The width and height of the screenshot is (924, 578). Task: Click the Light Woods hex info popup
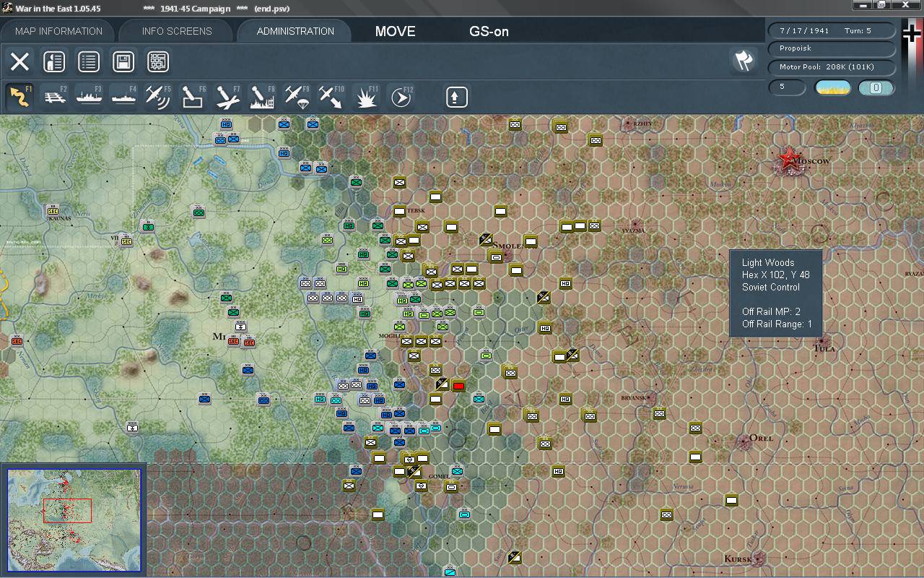pyautogui.click(x=776, y=293)
